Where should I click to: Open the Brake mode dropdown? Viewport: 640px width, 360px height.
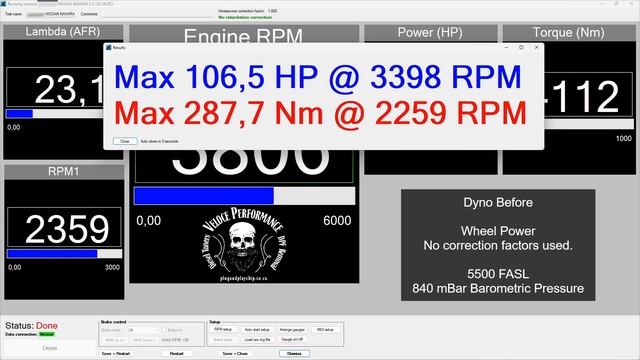tap(143, 330)
